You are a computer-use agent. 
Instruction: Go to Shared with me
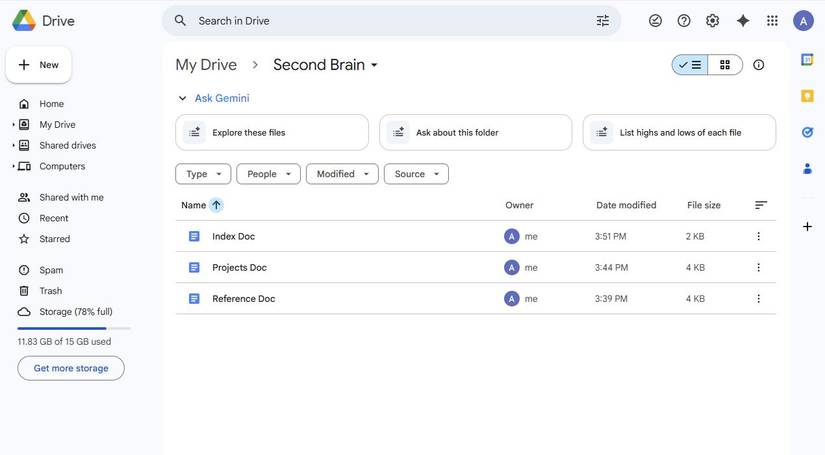[x=71, y=197]
